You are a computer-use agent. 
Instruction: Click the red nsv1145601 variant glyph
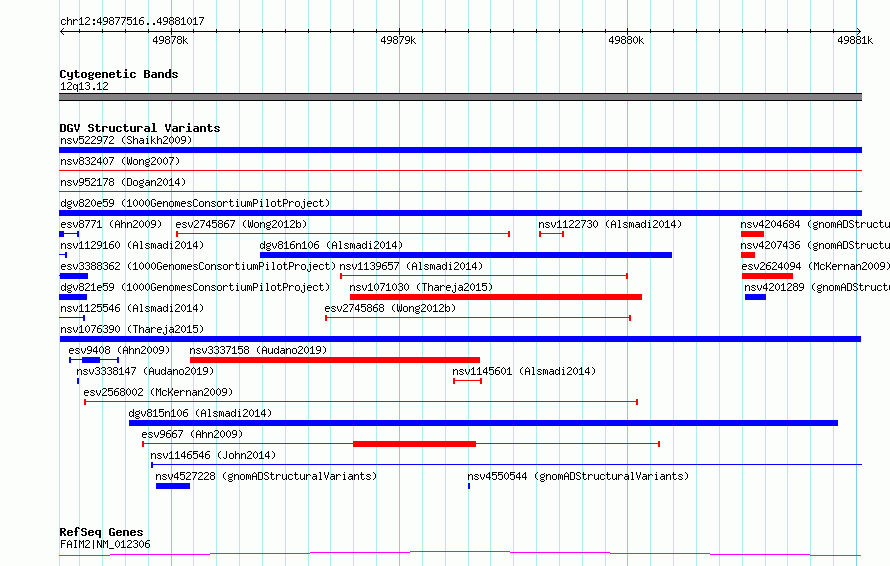click(467, 381)
